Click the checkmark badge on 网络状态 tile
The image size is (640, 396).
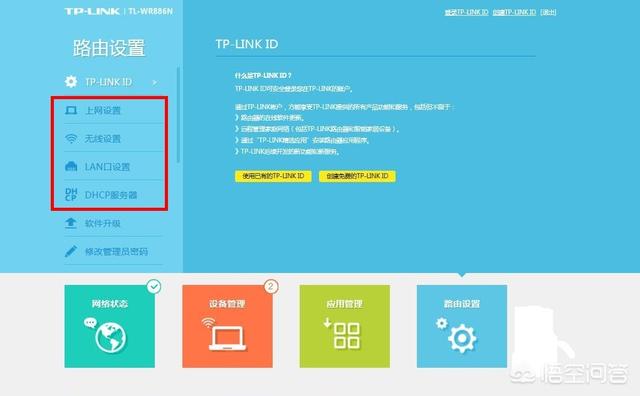click(154, 287)
